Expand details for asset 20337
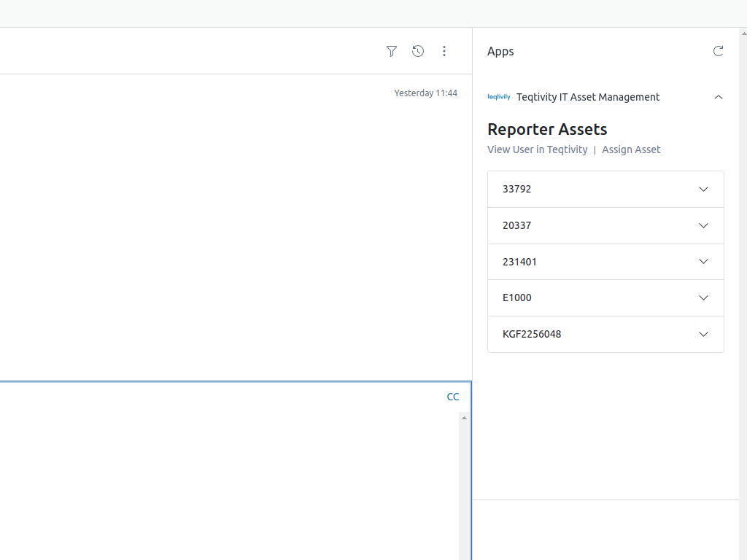747x560 pixels. pyautogui.click(x=703, y=225)
